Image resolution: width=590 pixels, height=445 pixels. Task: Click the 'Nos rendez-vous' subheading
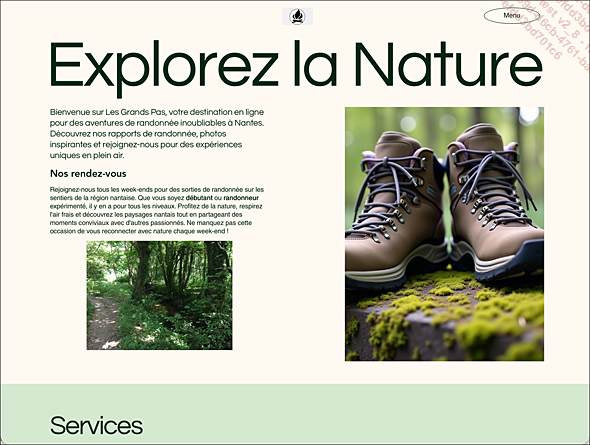(x=88, y=173)
